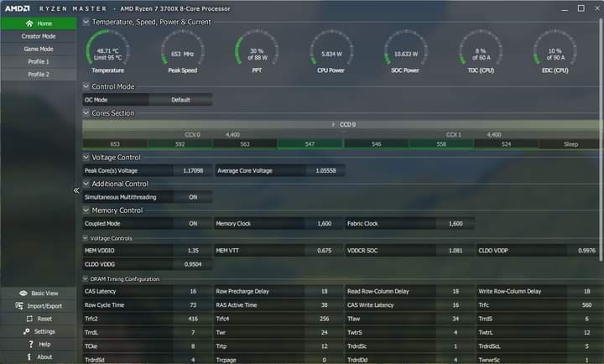
Task: Open Settings via the wrench icon
Action: coord(26,331)
